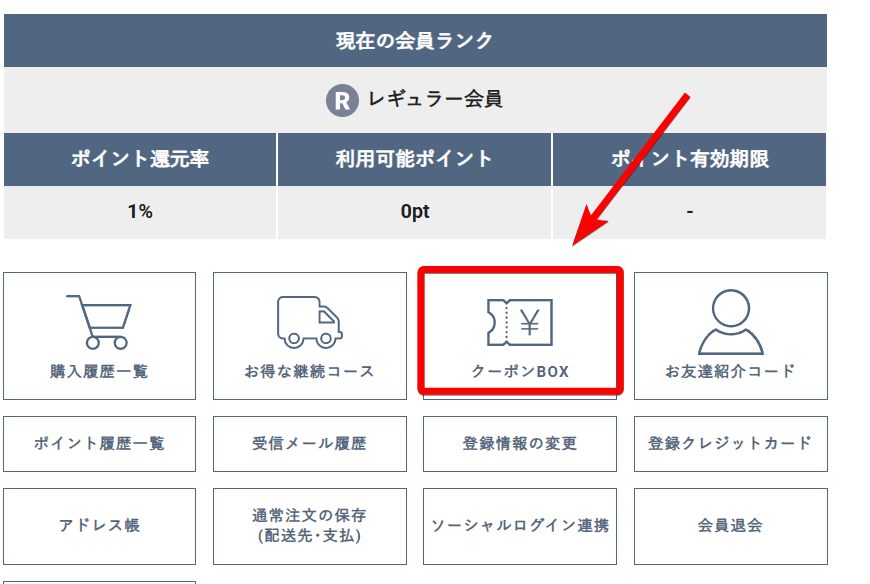Click 会員退会 to cancel membership

click(730, 525)
